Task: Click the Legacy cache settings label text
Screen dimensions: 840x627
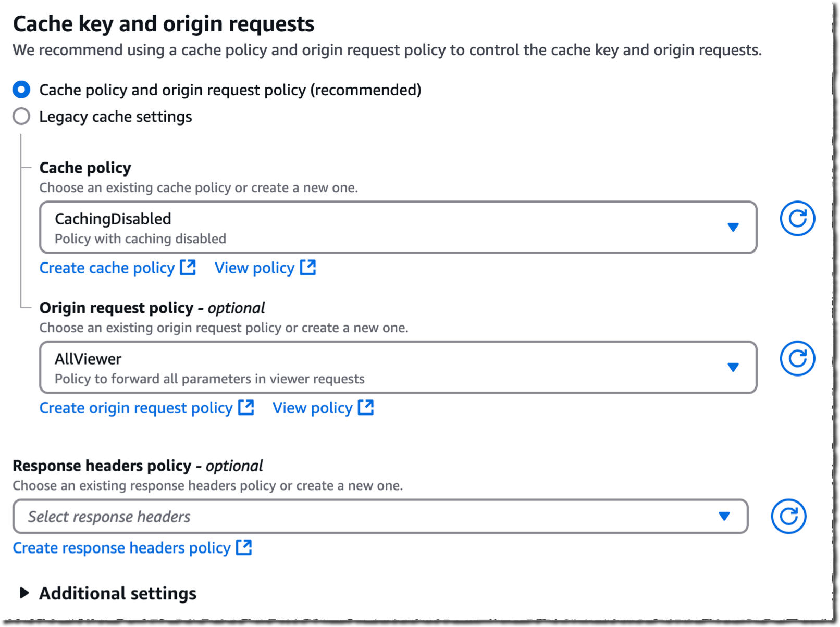Action: (x=115, y=117)
